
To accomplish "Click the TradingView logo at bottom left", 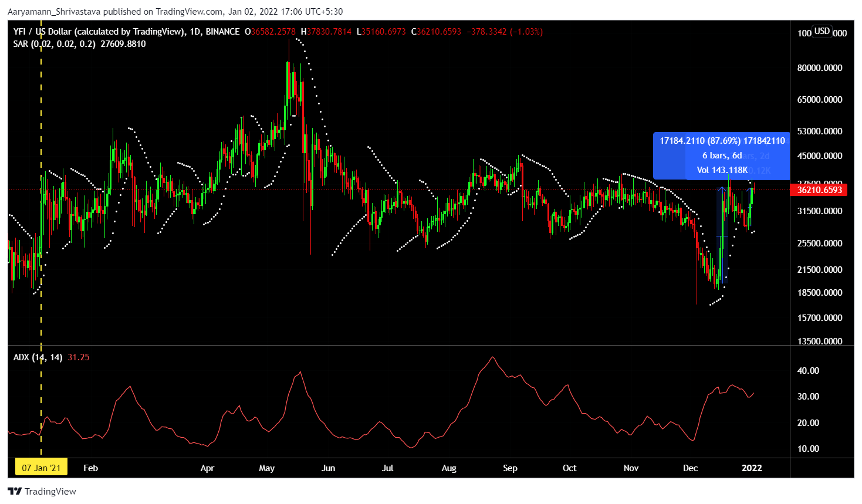I will (x=42, y=491).
